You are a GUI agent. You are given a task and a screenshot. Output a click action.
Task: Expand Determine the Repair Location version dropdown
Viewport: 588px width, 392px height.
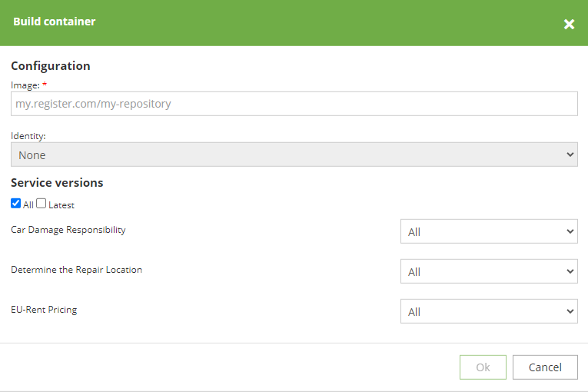click(x=489, y=271)
